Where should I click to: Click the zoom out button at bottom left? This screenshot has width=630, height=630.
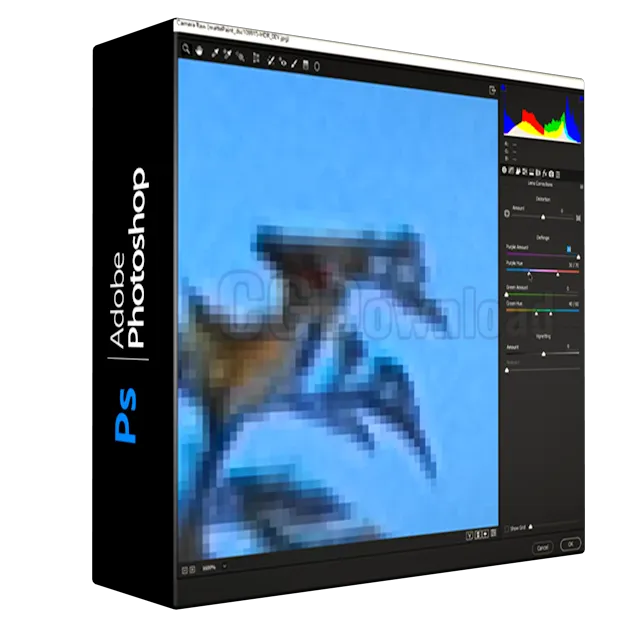click(x=185, y=570)
